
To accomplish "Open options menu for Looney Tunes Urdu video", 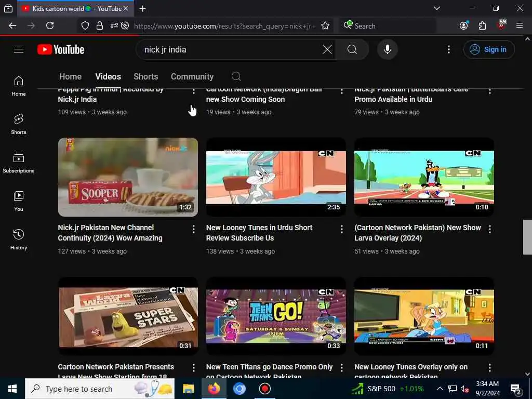I will point(342,229).
